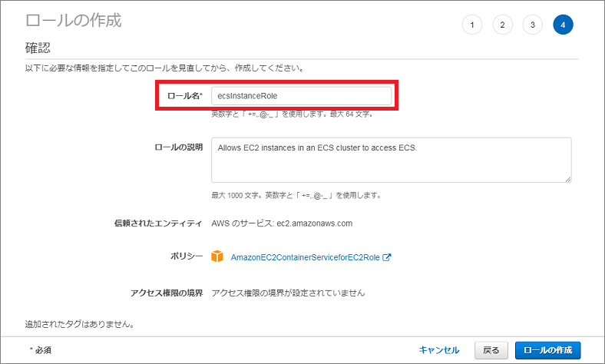The width and height of the screenshot is (605, 364).
Task: Go to step 1 of role creation
Action: (472, 25)
